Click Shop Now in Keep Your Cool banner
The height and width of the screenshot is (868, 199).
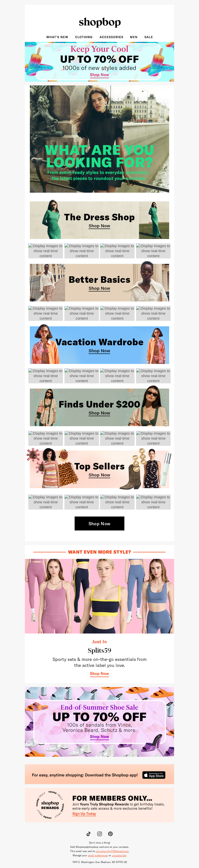99,75
